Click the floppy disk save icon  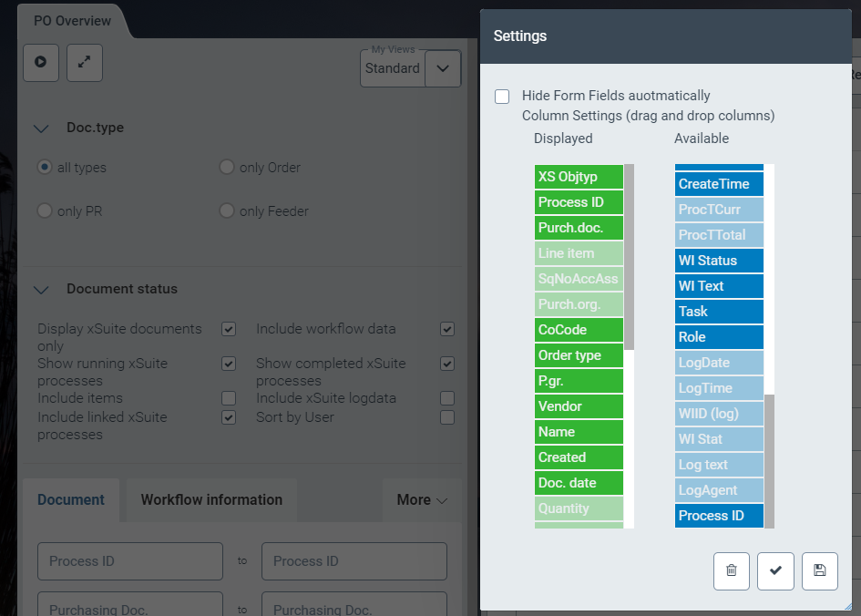(x=819, y=570)
